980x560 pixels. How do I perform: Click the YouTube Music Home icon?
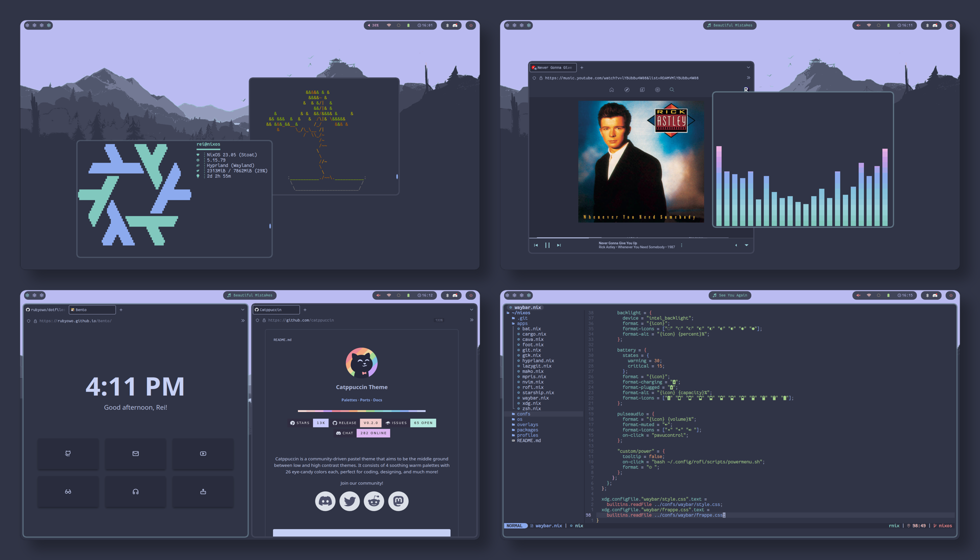611,90
